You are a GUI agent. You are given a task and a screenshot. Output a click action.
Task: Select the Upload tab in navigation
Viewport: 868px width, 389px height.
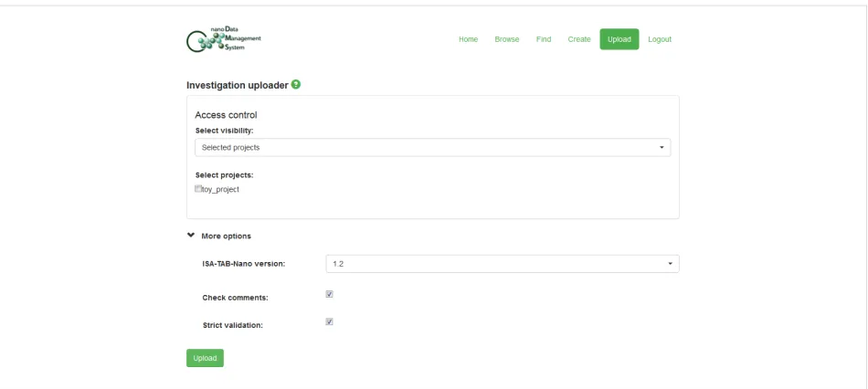619,39
